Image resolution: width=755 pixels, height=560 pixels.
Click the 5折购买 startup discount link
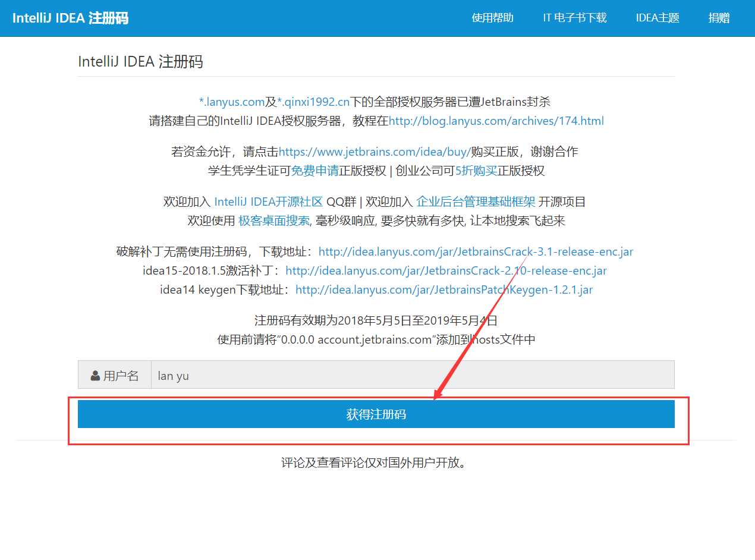[476, 171]
